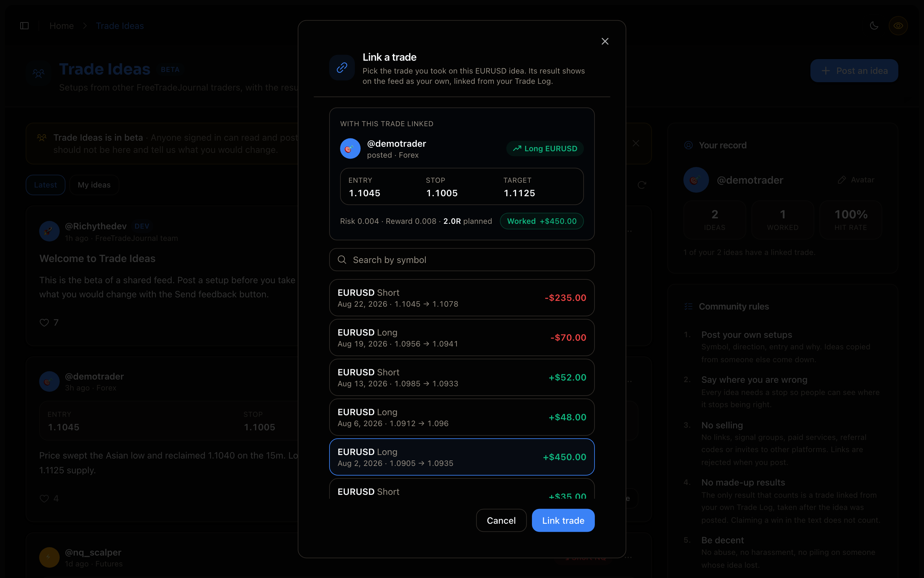Click the 'Welcome to Trade Ideas' post title
Screen dimensions: 924x578
tap(97, 258)
